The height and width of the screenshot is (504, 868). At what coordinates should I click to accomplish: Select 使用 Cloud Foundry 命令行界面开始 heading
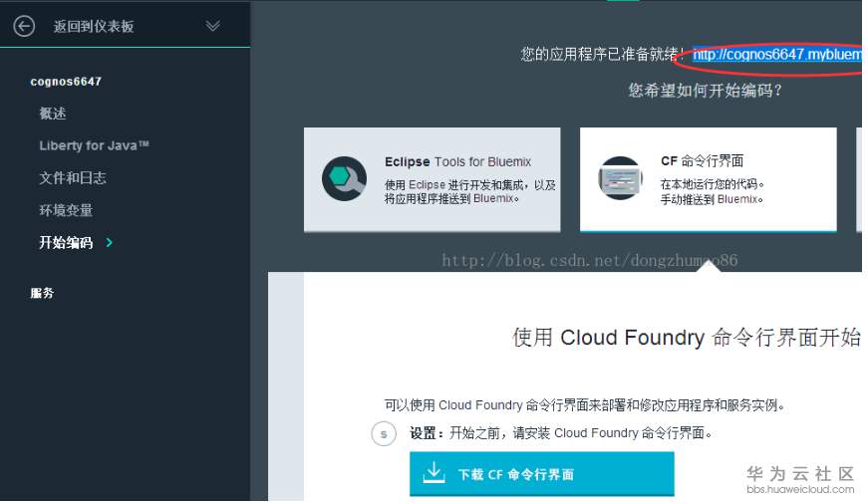click(687, 338)
